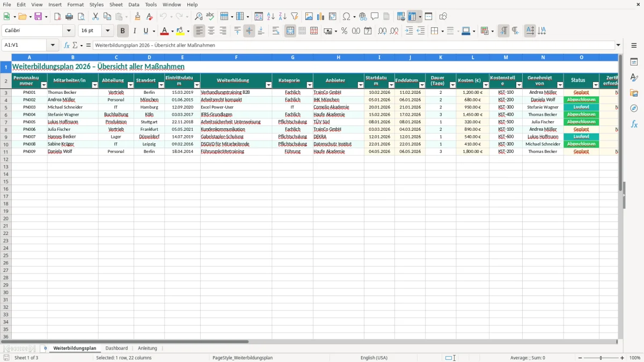
Task: Apply the yellow background color swatch
Action: click(180, 31)
